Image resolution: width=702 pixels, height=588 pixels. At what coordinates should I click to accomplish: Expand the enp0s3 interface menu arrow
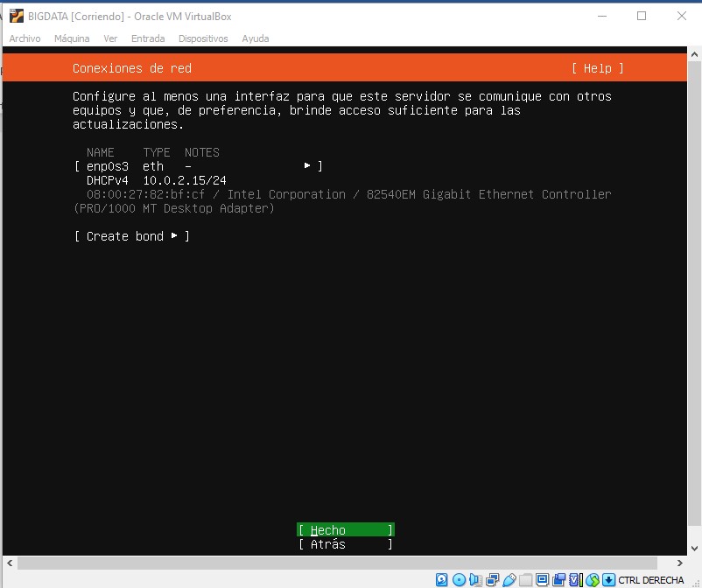306,164
